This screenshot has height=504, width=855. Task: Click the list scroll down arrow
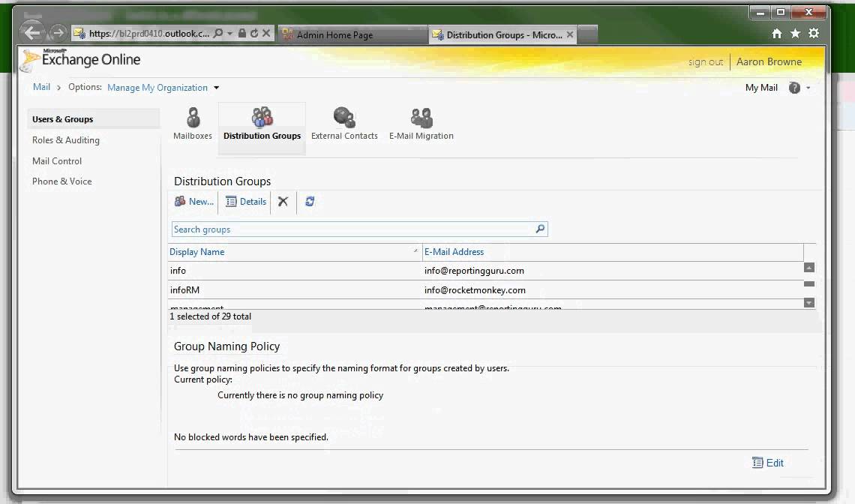click(809, 303)
